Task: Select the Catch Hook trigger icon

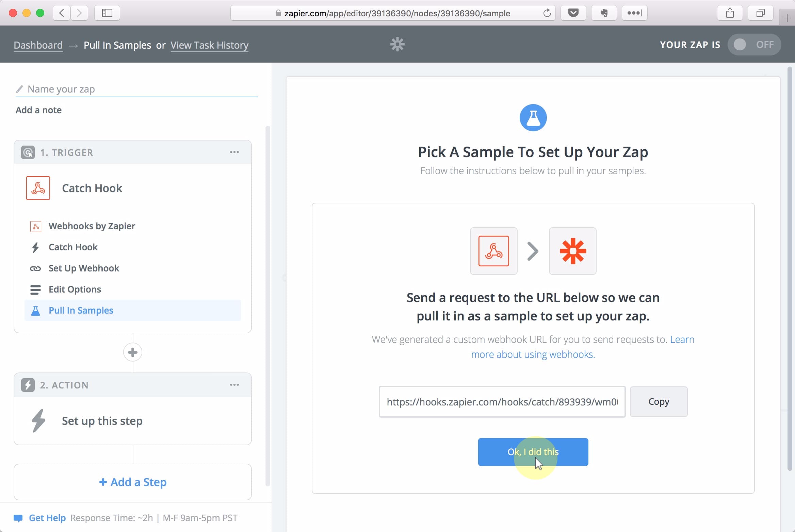Action: [38, 188]
